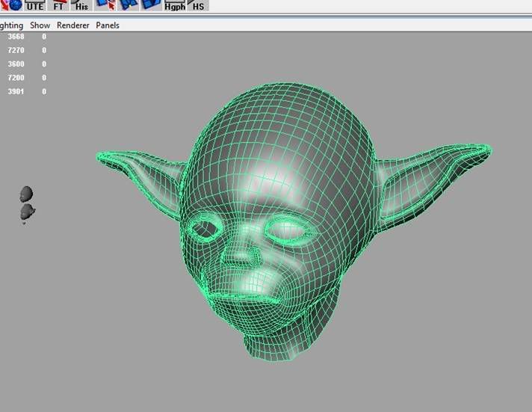Select the lower small gray head model
This screenshot has width=532, height=412.
coord(28,212)
